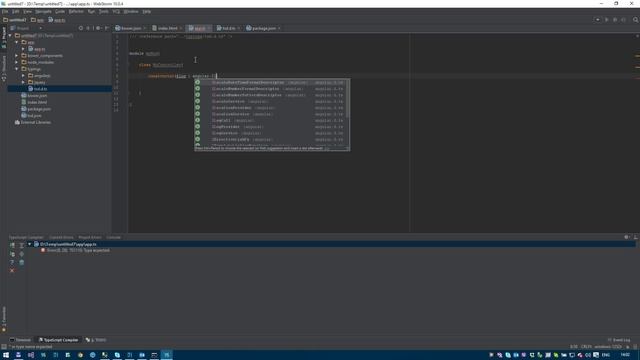Open the Project view dropdown
640x360 pixels.
pyautogui.click(x=40, y=28)
